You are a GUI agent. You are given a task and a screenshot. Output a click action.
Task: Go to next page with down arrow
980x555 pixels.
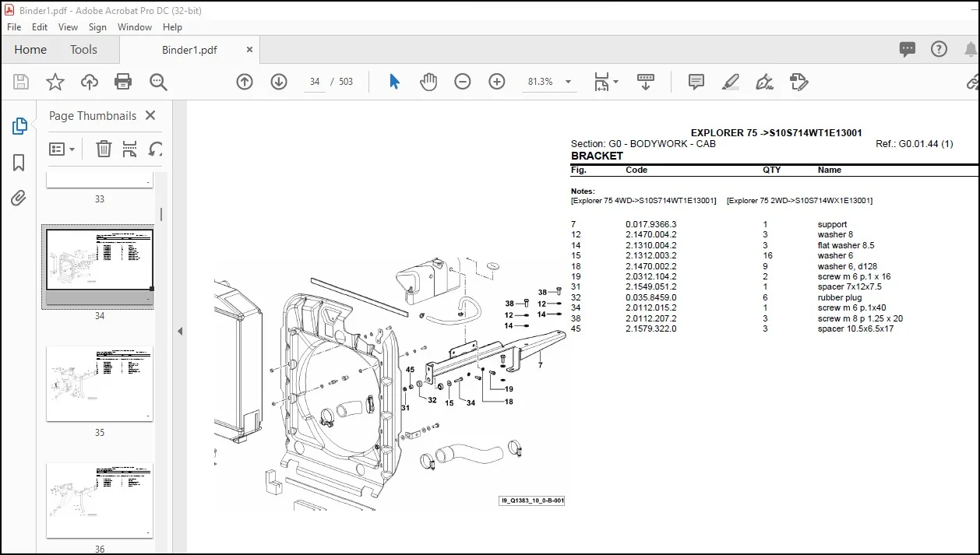(x=279, y=82)
